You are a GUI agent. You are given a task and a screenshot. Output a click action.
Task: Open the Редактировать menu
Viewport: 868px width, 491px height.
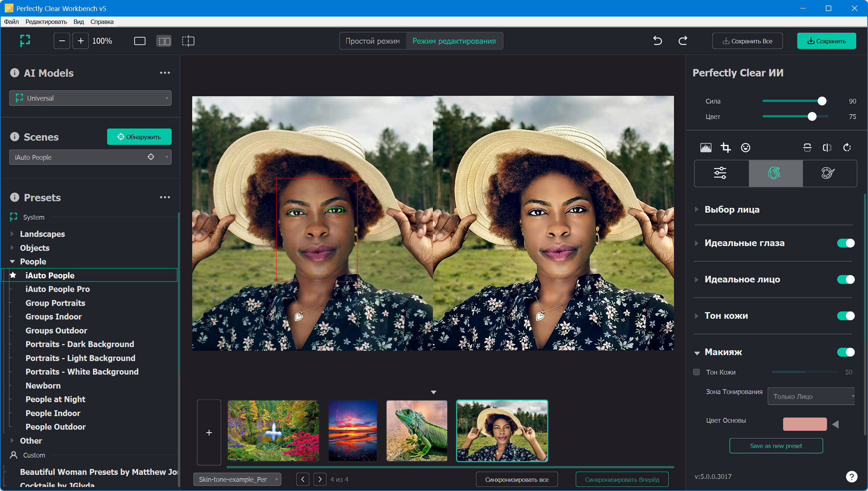(46, 22)
